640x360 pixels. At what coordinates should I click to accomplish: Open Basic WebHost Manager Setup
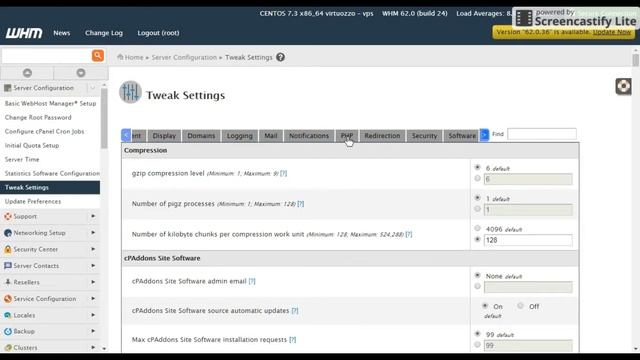[x=50, y=104]
